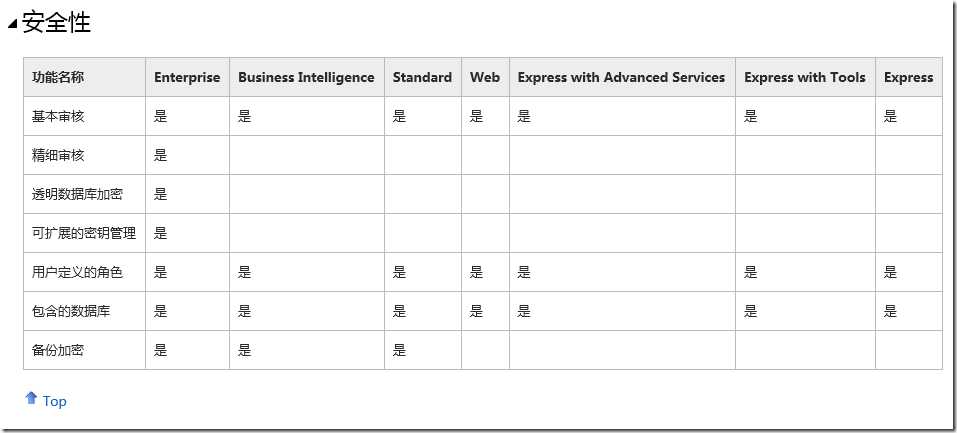Select the Business Intelligence column header
The width and height of the screenshot is (957, 433).
[306, 77]
